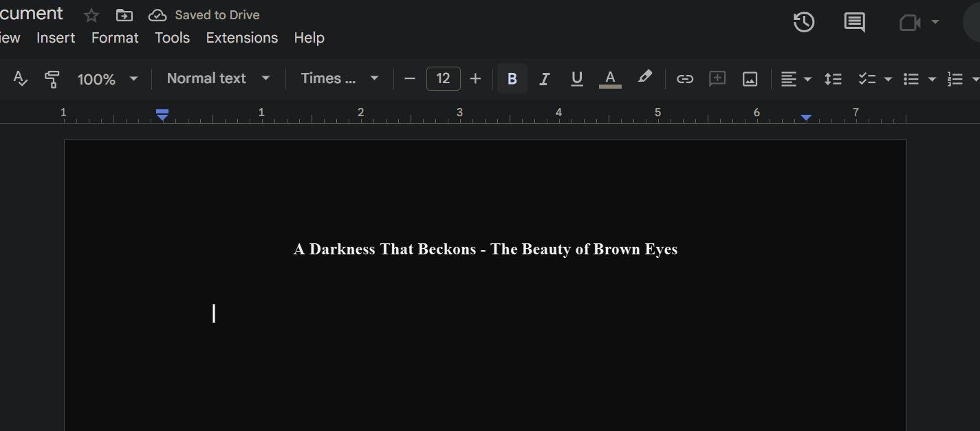Click the increase font size plus button
The width and height of the screenshot is (980, 431).
point(475,78)
